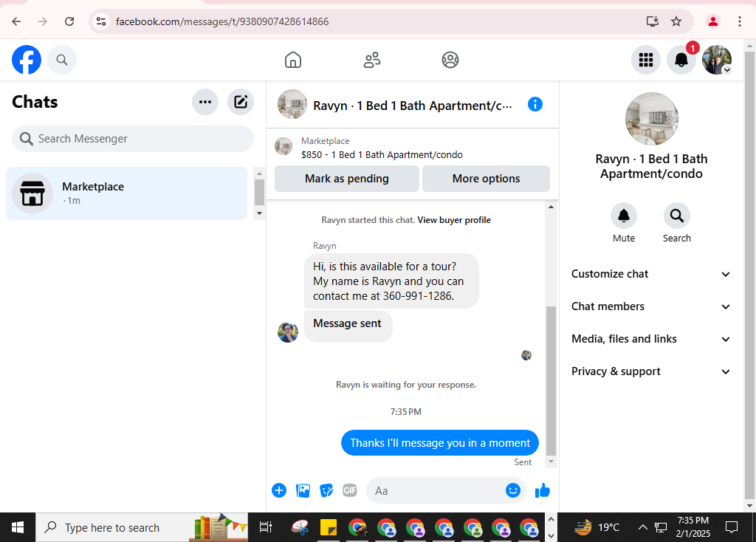Open the conversation header listing photo

[292, 104]
